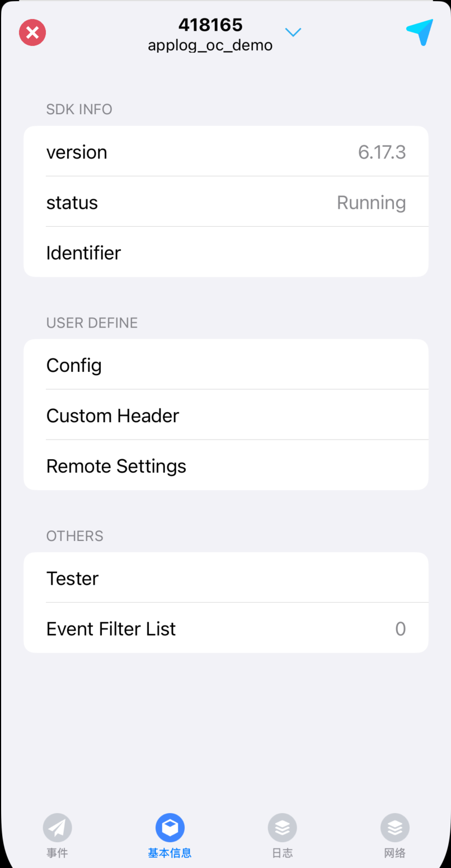Screen dimensions: 451x868
Task: Tap the 418165 app ID title
Action: tap(210, 25)
